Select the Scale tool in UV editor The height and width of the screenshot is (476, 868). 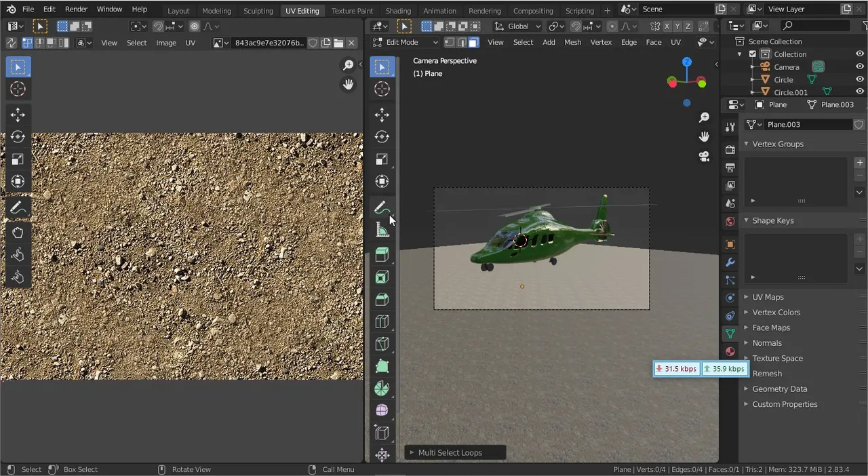(x=18, y=159)
